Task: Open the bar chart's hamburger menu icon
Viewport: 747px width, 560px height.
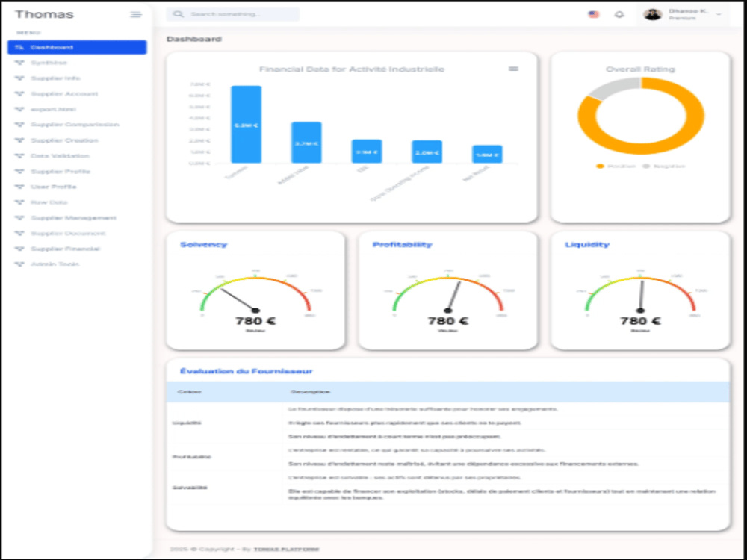Action: 513,69
